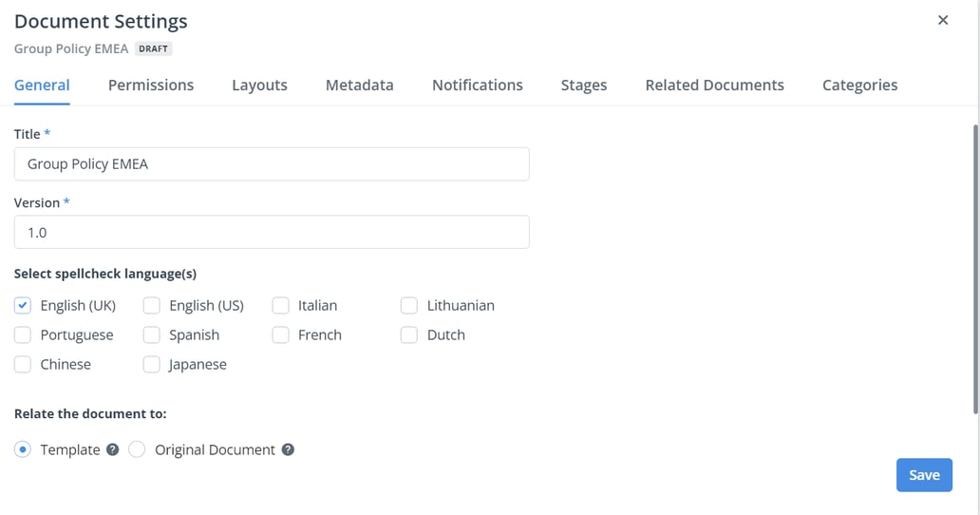This screenshot has height=515, width=980.
Task: Check the Lithuanian language box
Action: click(408, 305)
